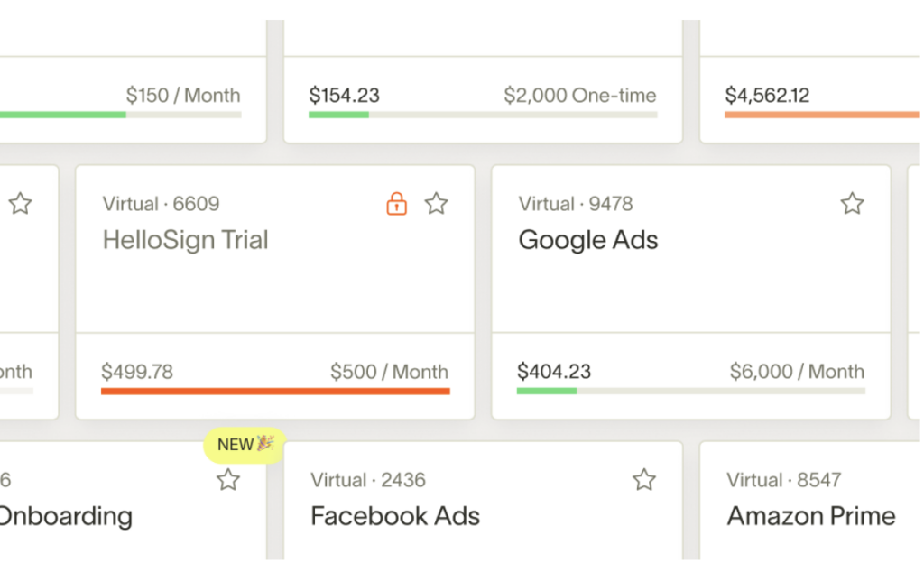Open the Facebook Ads card title
The width and height of the screenshot is (924, 563).
(x=395, y=516)
